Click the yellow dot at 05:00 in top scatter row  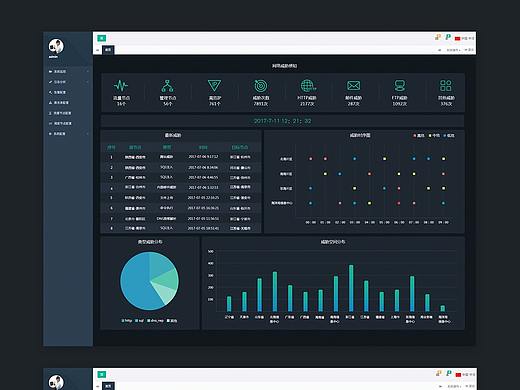[x=384, y=159]
